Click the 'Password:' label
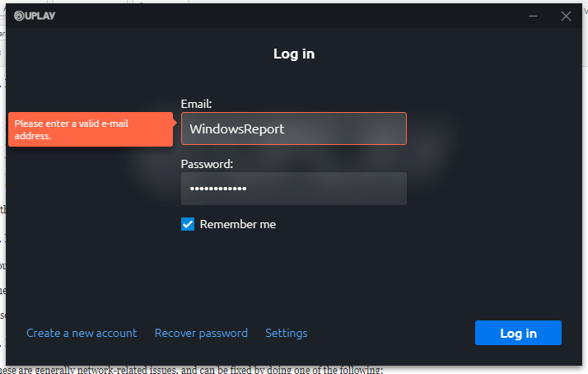Image resolution: width=588 pixels, height=374 pixels. click(x=207, y=164)
